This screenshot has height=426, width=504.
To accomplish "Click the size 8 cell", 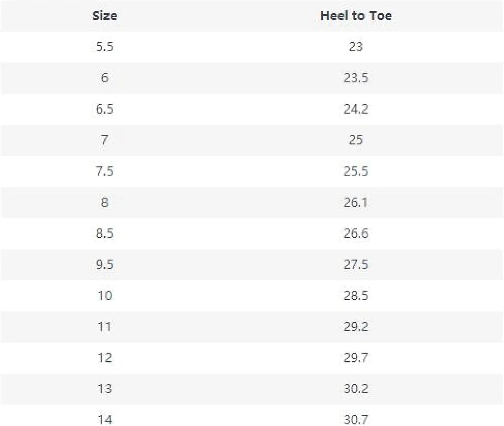I will point(104,202).
